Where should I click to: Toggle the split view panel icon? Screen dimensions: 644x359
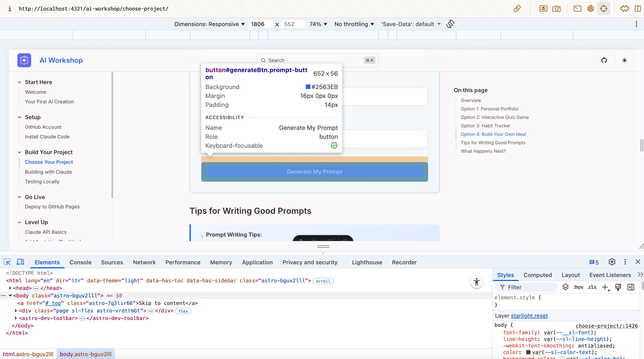pyautogui.click(x=638, y=9)
